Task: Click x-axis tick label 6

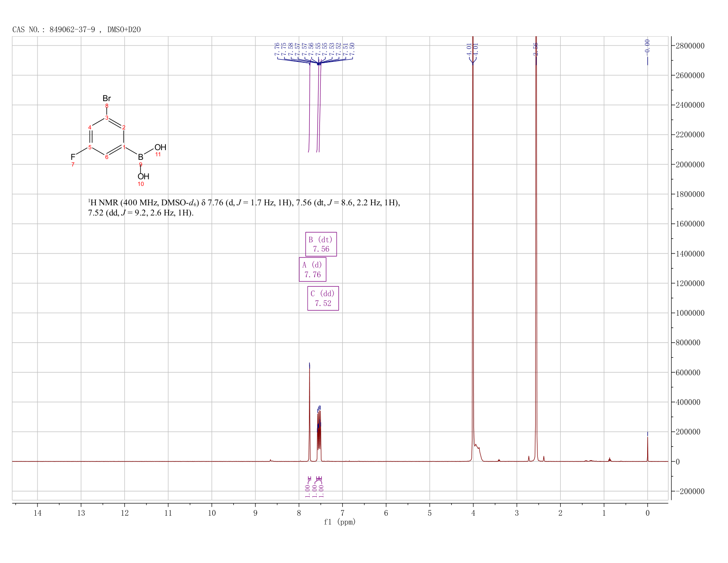Action: [x=386, y=513]
